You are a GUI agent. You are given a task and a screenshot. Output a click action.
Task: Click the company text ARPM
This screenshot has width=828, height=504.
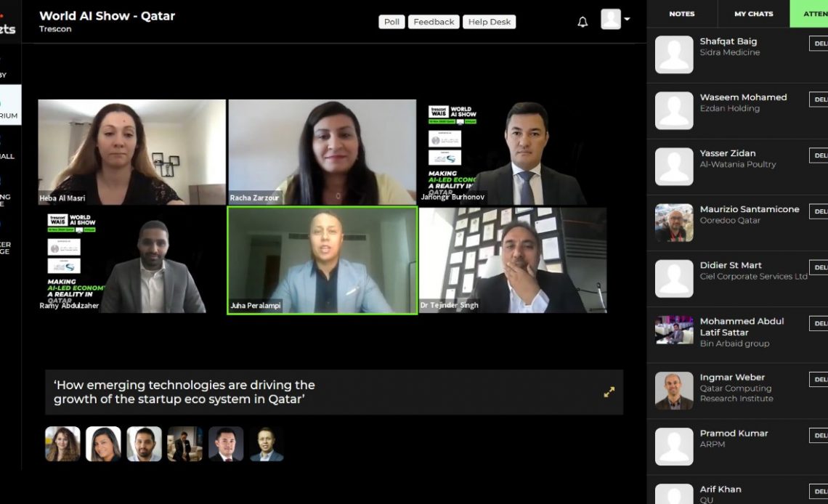tap(713, 444)
